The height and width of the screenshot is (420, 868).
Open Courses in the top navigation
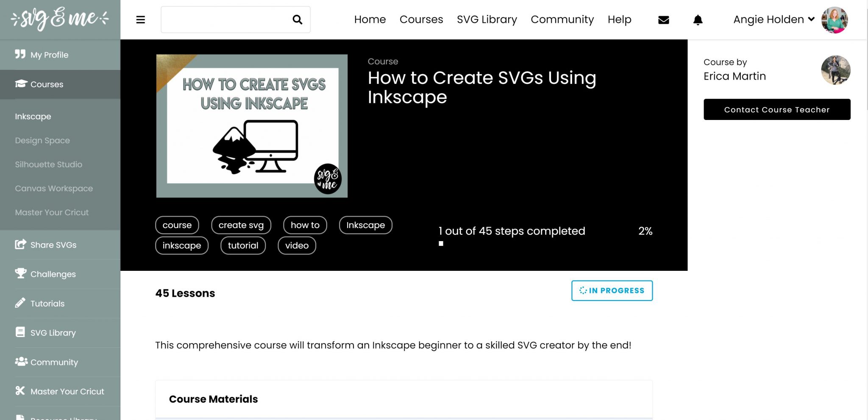click(421, 19)
